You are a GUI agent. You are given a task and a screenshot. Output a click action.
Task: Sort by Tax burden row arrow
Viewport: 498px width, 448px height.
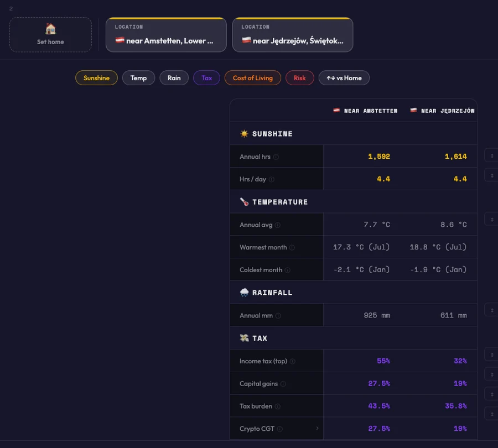pyautogui.click(x=492, y=394)
